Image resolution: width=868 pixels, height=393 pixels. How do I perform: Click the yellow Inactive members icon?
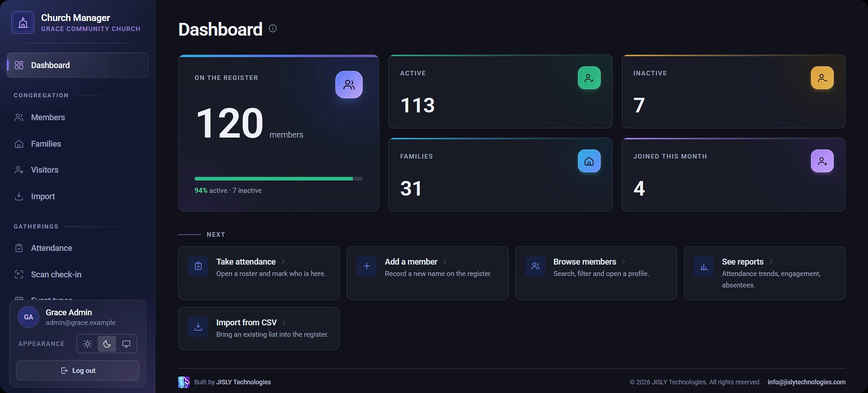pos(822,78)
